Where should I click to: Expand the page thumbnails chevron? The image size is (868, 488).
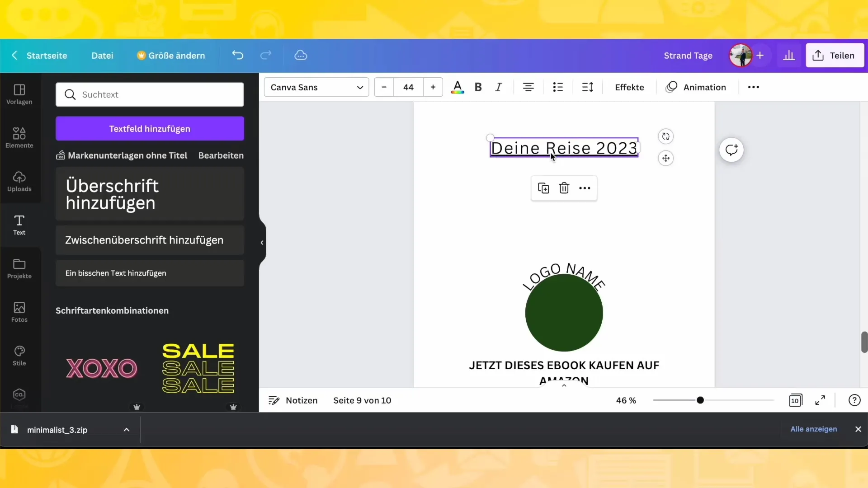(x=564, y=385)
